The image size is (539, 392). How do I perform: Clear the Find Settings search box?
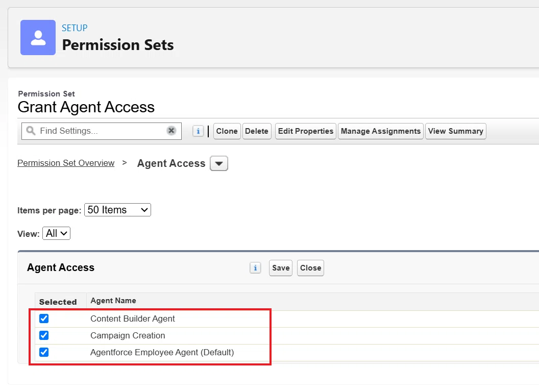171,131
